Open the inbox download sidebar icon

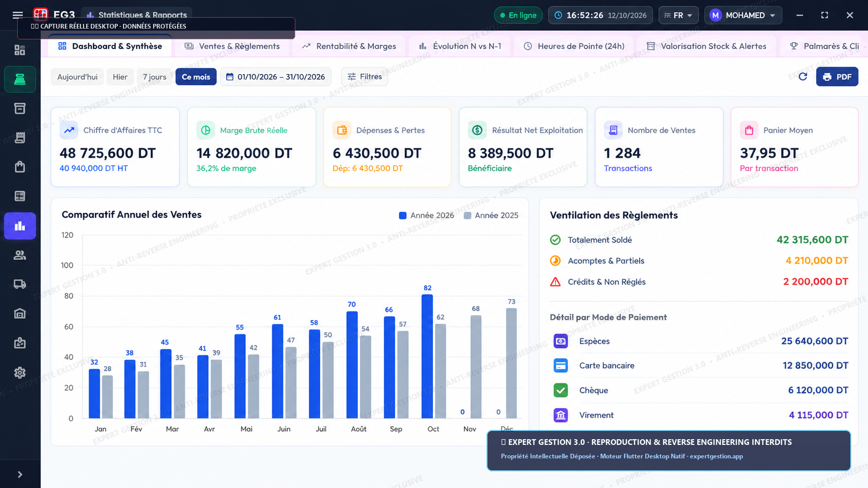[x=20, y=343]
